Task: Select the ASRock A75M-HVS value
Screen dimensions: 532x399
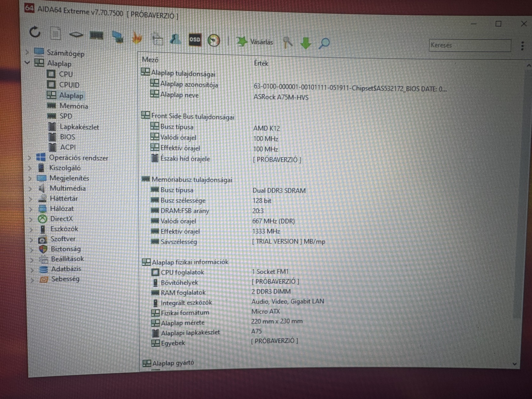Action: click(x=281, y=97)
